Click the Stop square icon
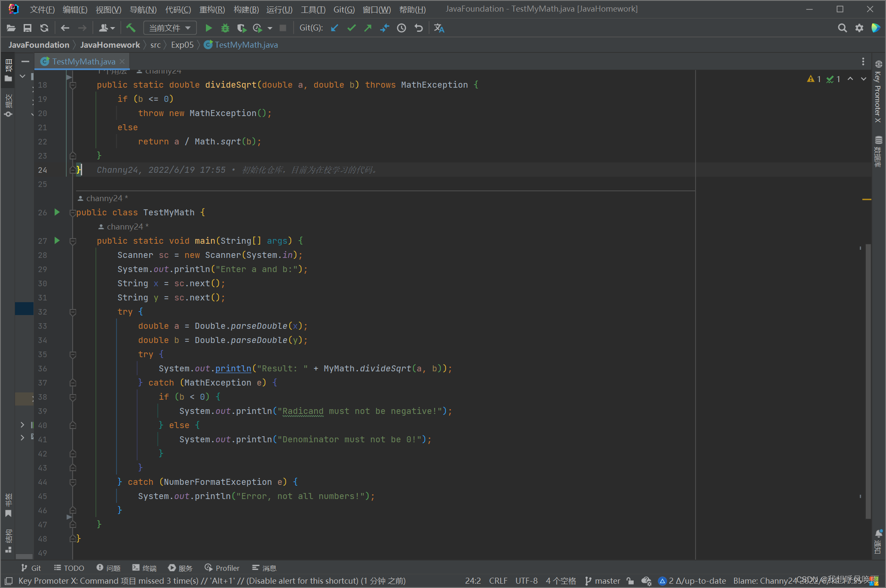 (x=283, y=28)
